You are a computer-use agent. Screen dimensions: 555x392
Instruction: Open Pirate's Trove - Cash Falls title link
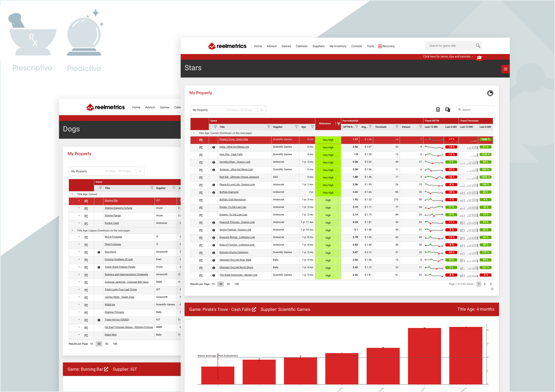[234, 139]
